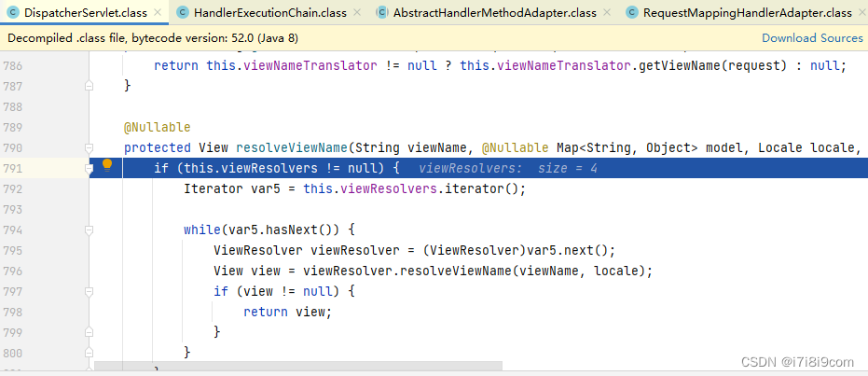The image size is (868, 376).
Task: Click fold end marker at line 799
Action: pos(89,332)
